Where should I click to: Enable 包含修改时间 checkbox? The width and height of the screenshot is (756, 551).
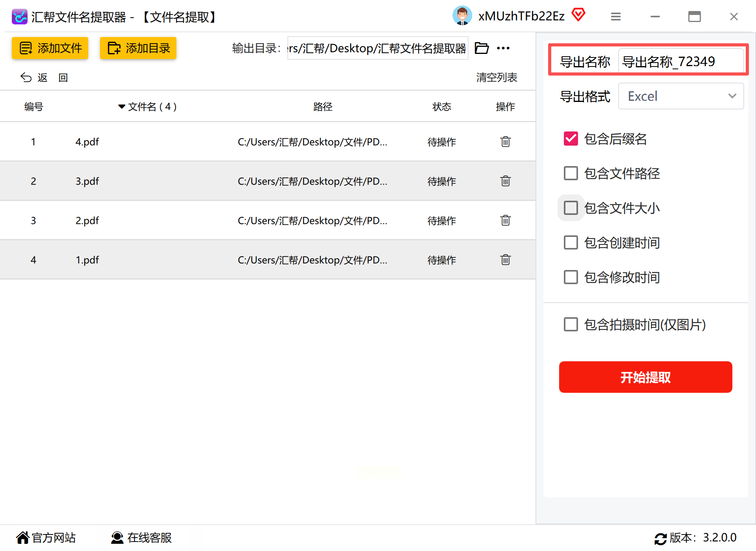(x=571, y=277)
